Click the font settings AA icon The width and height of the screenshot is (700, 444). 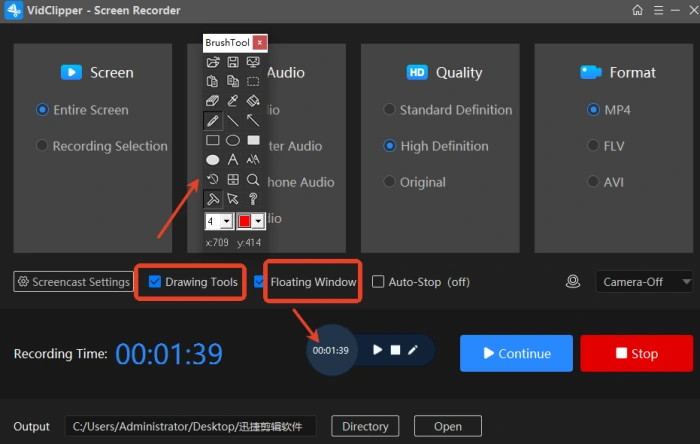tap(253, 160)
